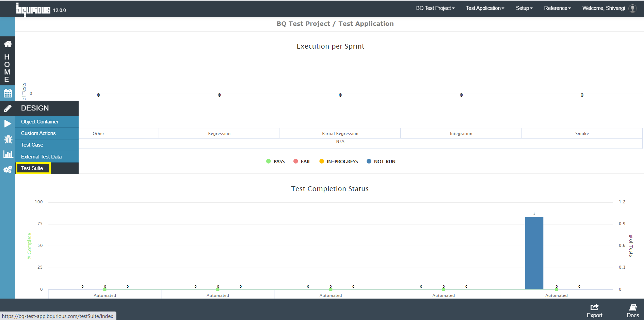Click the bqurious logo

pos(33,10)
